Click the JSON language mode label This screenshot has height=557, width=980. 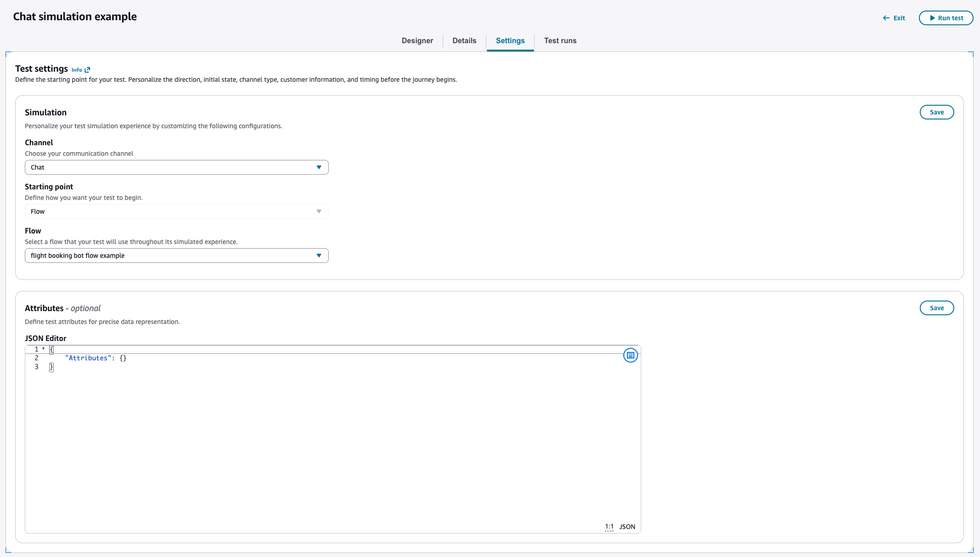click(x=627, y=527)
